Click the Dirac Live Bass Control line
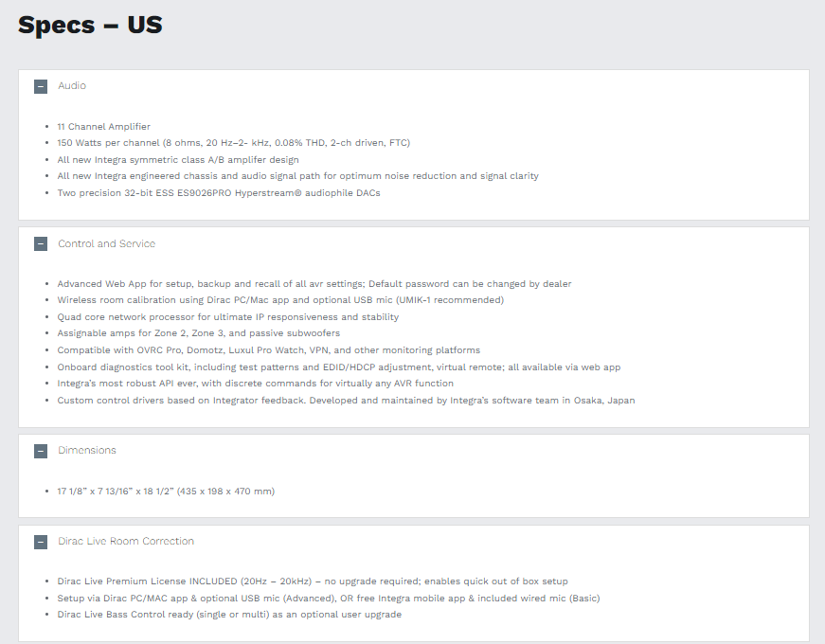Viewport: 825px width, 644px height. click(229, 615)
